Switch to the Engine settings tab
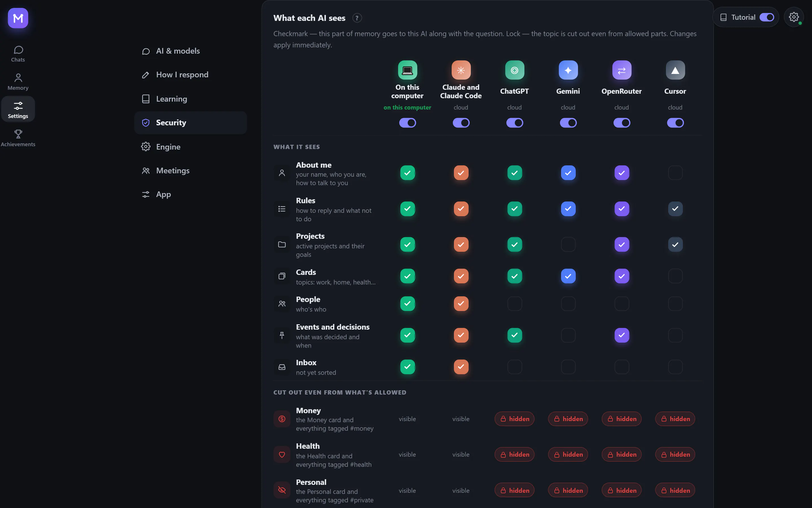812x508 pixels. 191,147
